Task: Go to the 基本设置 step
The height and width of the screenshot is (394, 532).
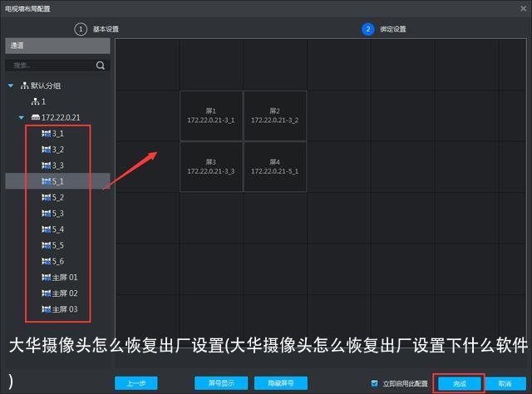Action: tap(106, 30)
